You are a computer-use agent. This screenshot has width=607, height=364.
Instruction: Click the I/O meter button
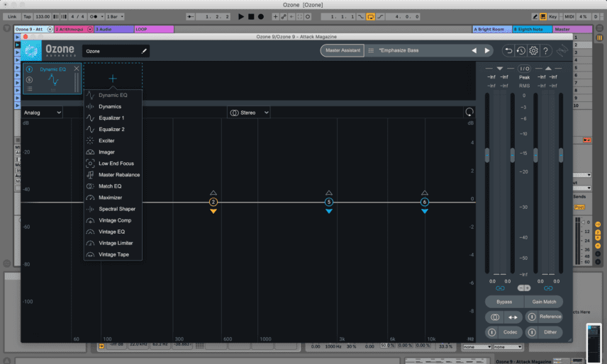[525, 69]
